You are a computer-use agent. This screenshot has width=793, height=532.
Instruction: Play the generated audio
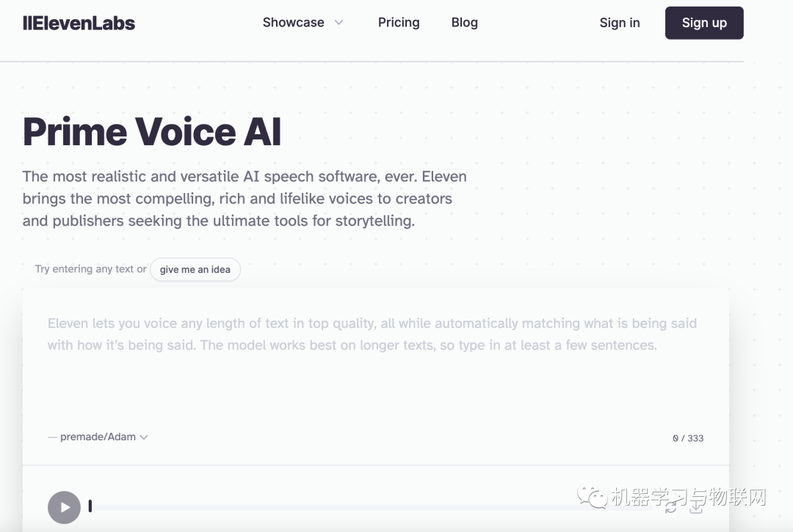pyautogui.click(x=64, y=507)
